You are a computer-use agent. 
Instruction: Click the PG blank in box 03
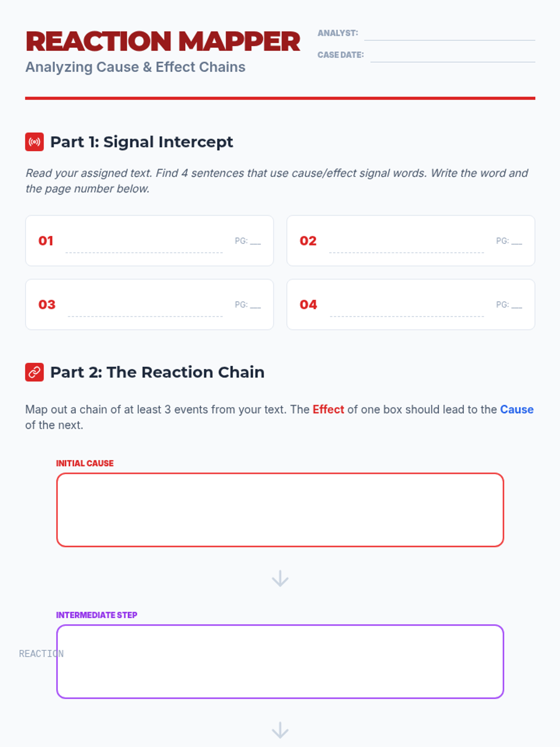click(255, 305)
